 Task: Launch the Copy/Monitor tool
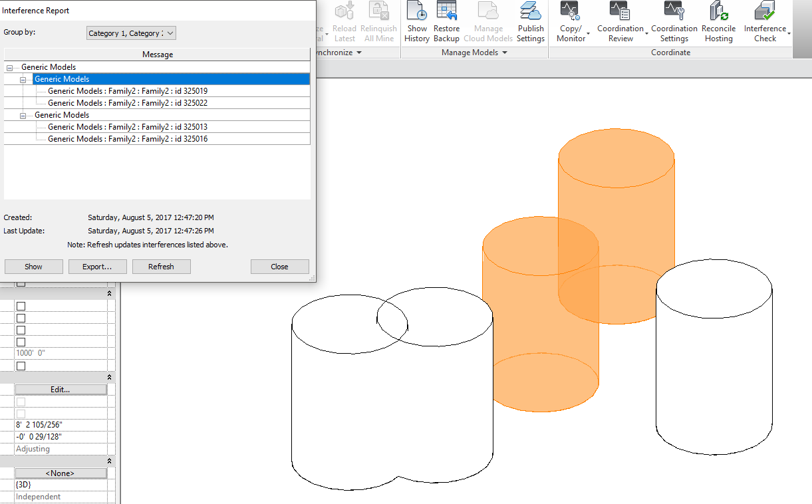click(x=571, y=23)
